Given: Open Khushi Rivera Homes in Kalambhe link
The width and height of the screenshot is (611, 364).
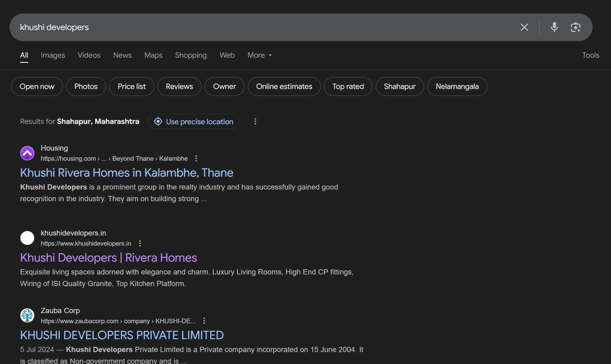Looking at the screenshot, I should click(x=127, y=173).
